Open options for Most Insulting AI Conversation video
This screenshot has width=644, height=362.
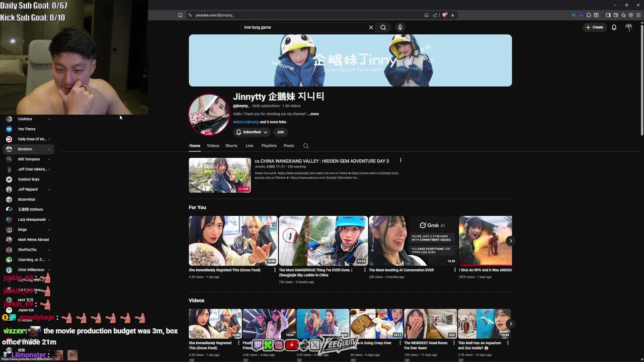pyautogui.click(x=455, y=270)
